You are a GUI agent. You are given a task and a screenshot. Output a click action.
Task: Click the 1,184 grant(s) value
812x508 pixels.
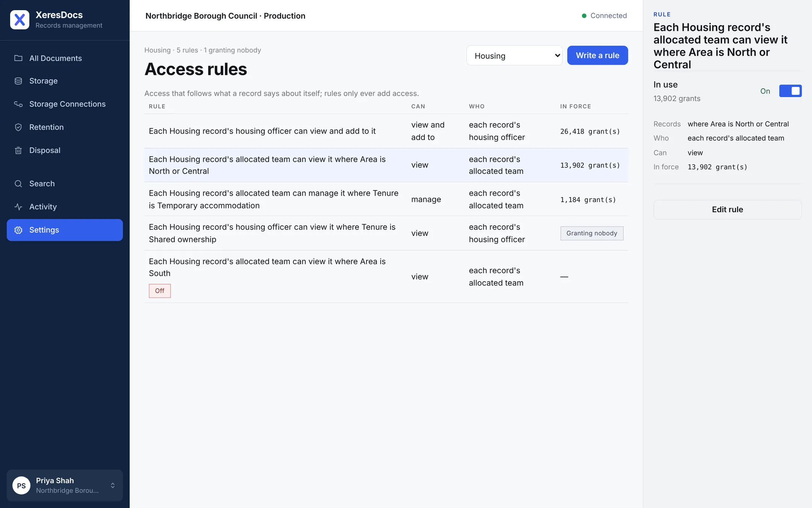588,200
